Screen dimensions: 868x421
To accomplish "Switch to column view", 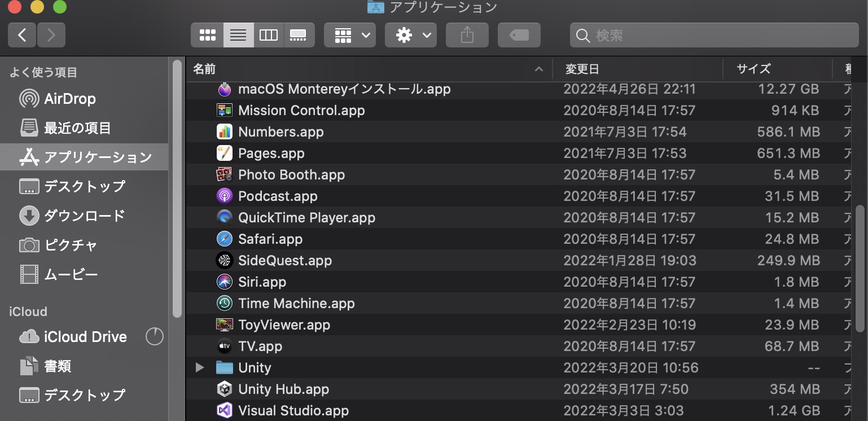I will tap(268, 35).
